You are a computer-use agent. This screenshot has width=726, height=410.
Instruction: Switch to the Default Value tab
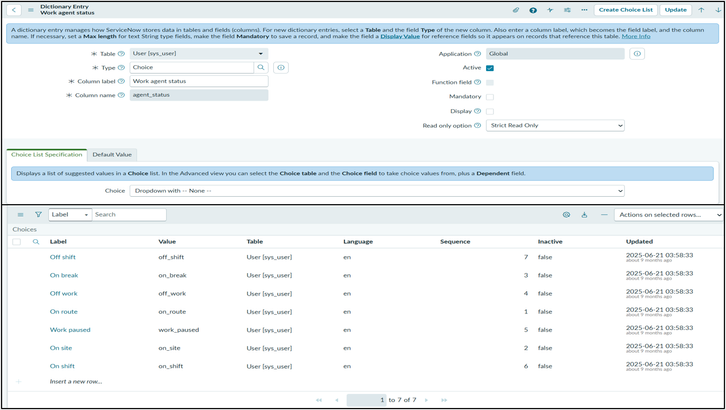[x=112, y=155]
